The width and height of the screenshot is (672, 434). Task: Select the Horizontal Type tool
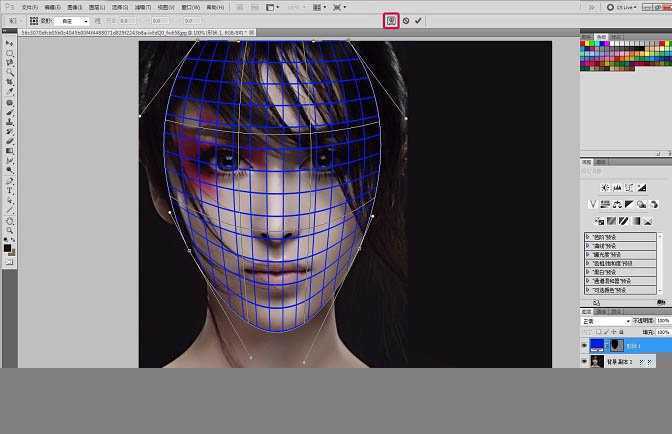coord(9,190)
